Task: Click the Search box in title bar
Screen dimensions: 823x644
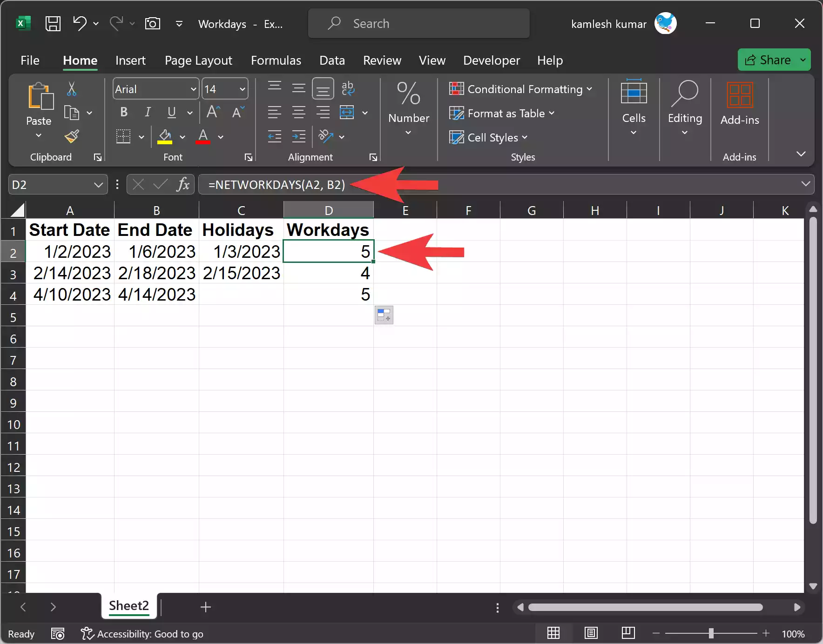Action: (x=418, y=23)
